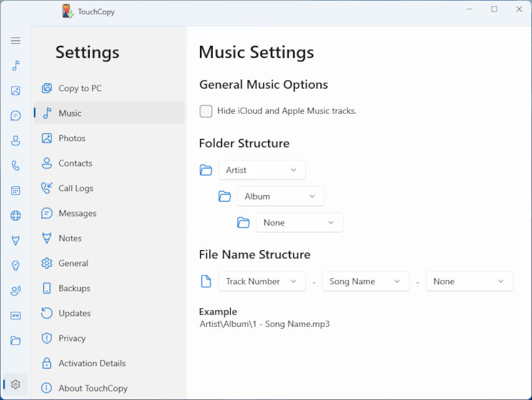Click the Messages bubble settings icon

click(47, 213)
